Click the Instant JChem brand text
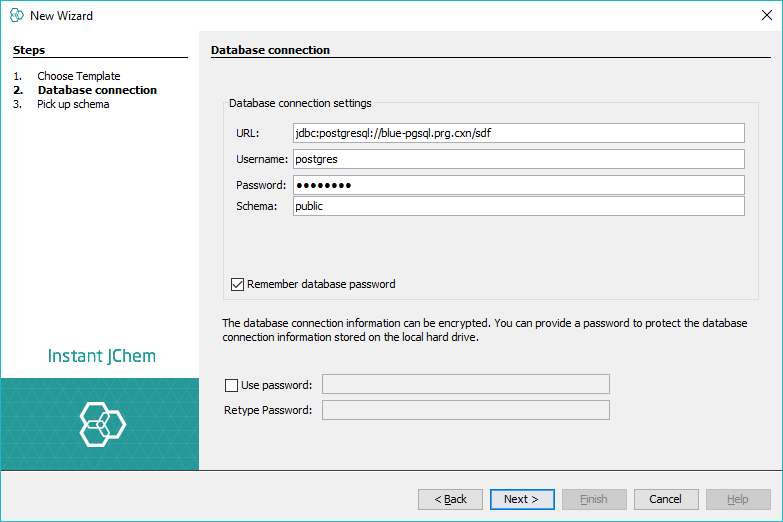This screenshot has width=783, height=522. (x=101, y=356)
